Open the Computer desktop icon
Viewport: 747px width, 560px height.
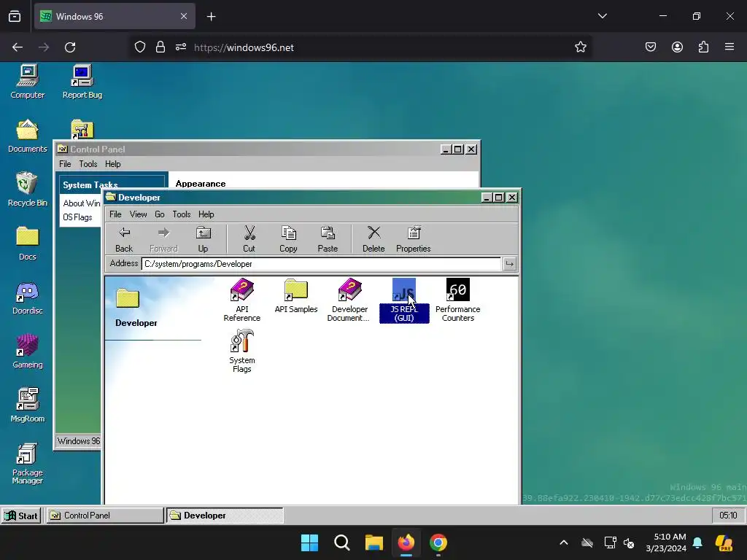click(28, 82)
